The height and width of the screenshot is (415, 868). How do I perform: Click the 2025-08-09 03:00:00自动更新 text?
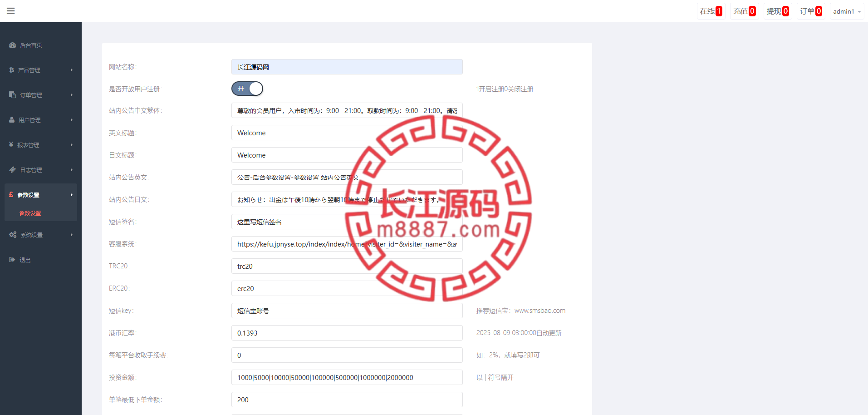point(519,333)
